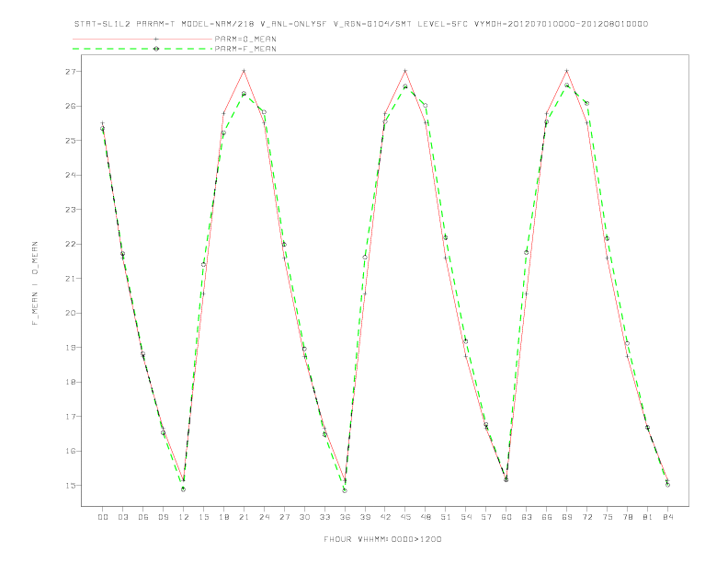Click the green F_MEAN circle point at hour 48

pyautogui.click(x=426, y=106)
